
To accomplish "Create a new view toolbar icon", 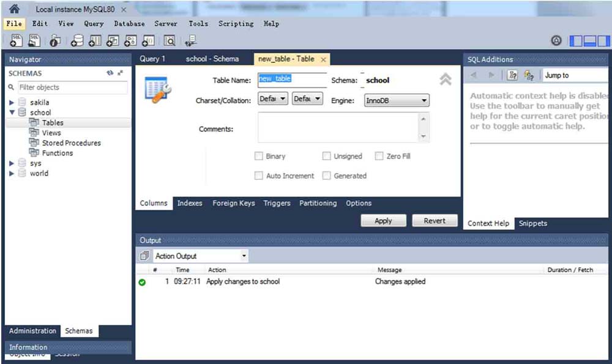I will (x=113, y=40).
